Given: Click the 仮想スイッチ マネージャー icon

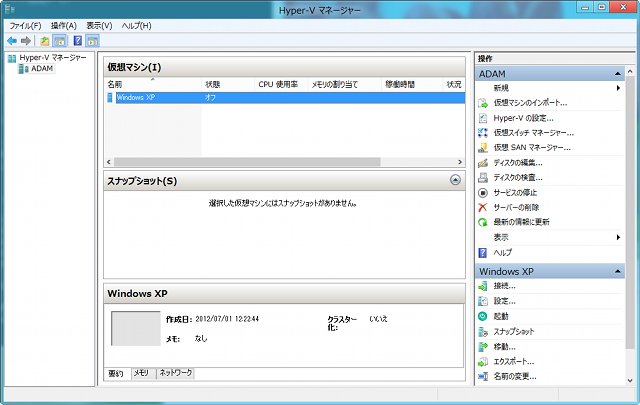Looking at the screenshot, I should 483,133.
